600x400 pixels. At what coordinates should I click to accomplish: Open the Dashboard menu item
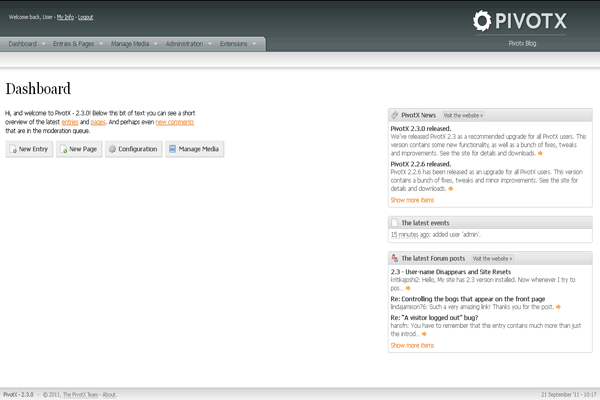pos(23,44)
